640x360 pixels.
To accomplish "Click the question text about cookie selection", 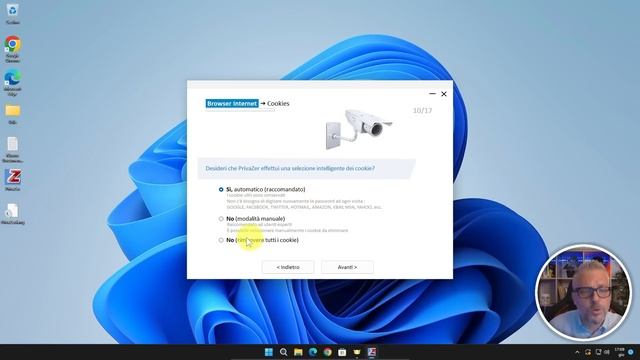I will (x=290, y=168).
